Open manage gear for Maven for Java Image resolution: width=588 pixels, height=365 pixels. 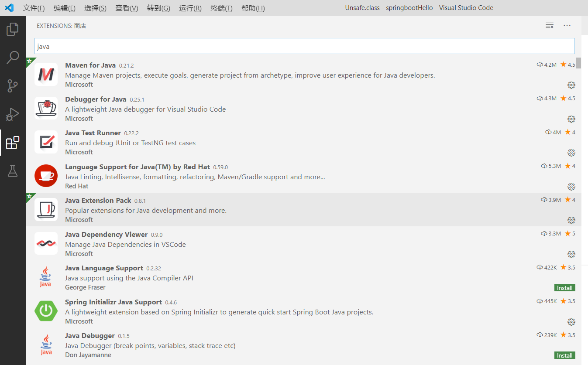(x=571, y=85)
